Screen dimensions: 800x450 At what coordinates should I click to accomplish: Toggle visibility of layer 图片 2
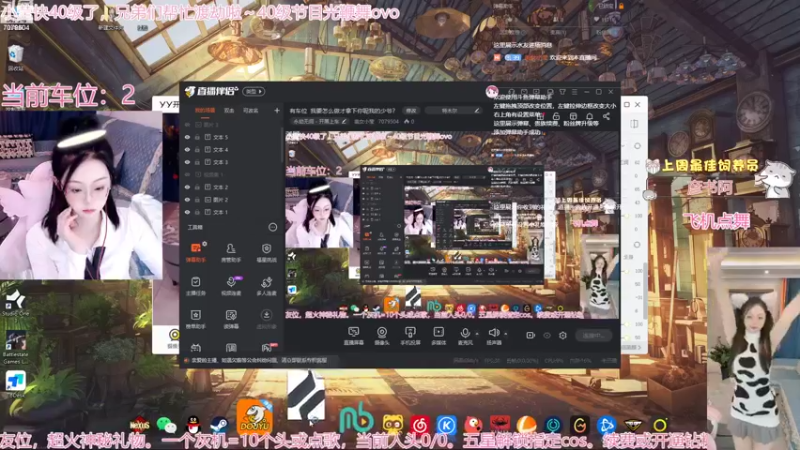pyautogui.click(x=187, y=199)
